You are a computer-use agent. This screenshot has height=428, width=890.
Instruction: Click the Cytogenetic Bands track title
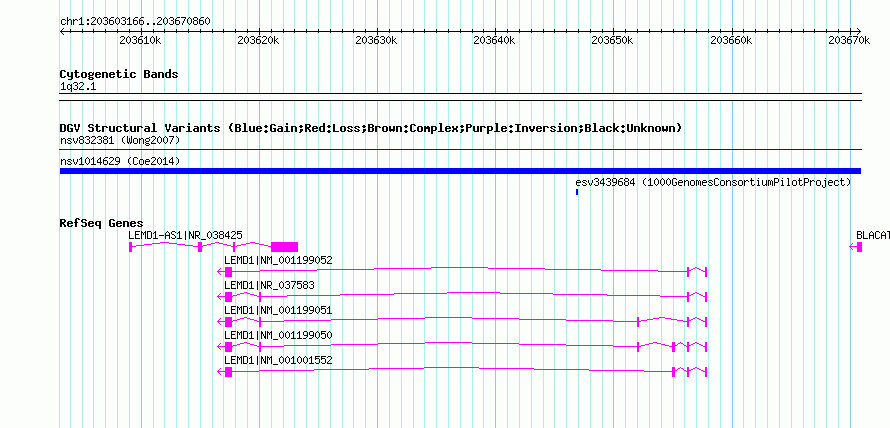click(x=119, y=74)
